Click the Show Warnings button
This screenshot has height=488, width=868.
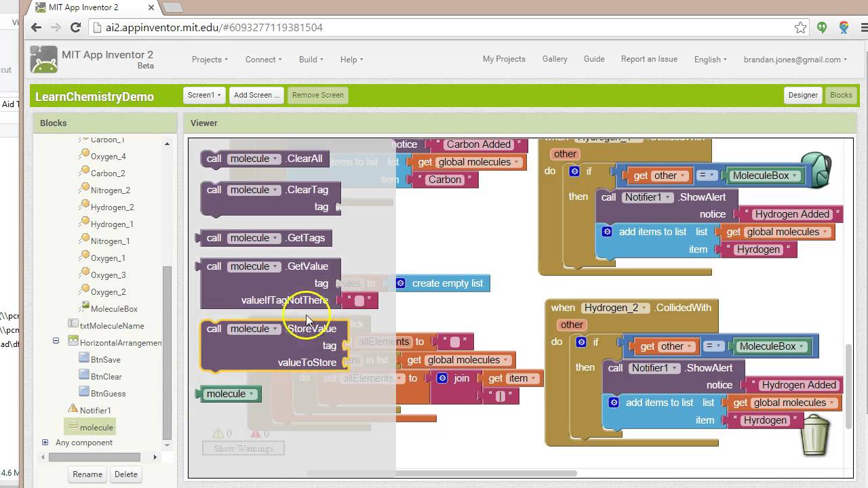pos(243,448)
